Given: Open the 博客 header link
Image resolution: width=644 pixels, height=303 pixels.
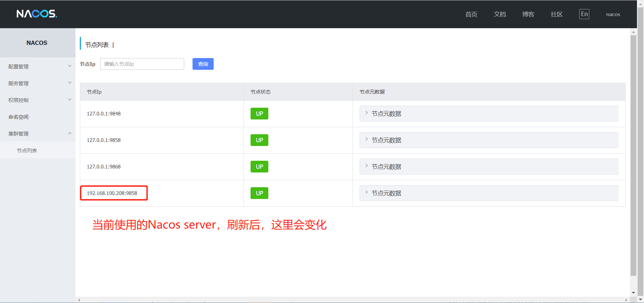Looking at the screenshot, I should click(528, 14).
